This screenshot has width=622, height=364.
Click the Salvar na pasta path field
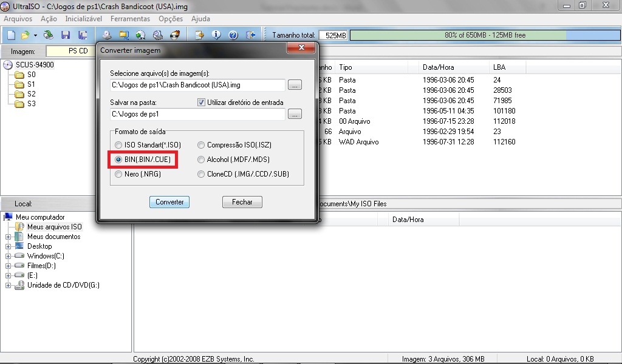pos(197,113)
